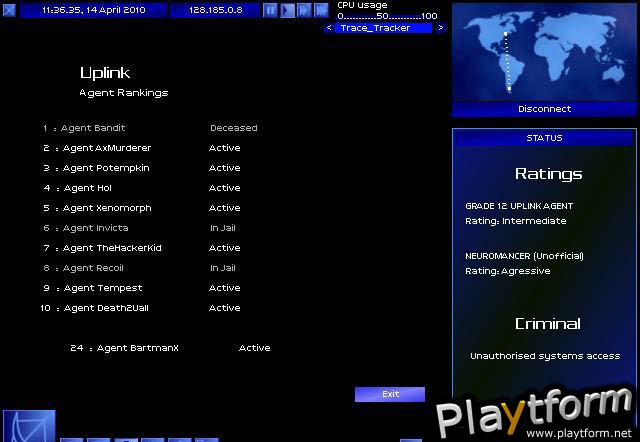
Task: Click the Active status of Agent BartmanX
Action: pyautogui.click(x=254, y=348)
